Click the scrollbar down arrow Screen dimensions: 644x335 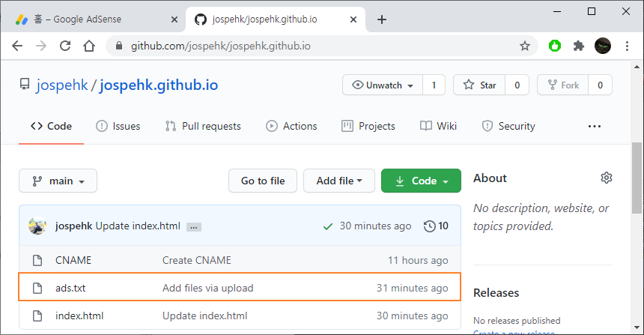tap(637, 328)
